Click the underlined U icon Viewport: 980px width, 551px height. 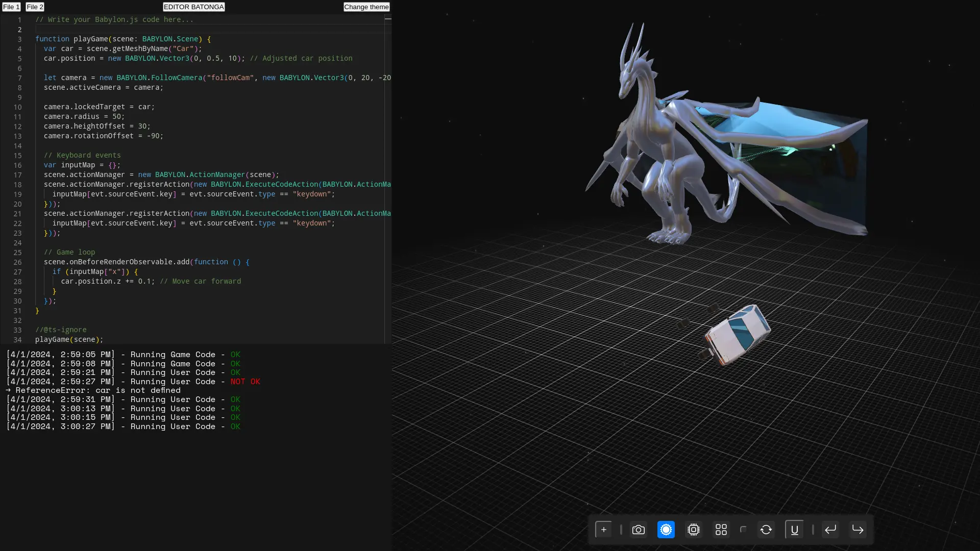[x=794, y=530]
